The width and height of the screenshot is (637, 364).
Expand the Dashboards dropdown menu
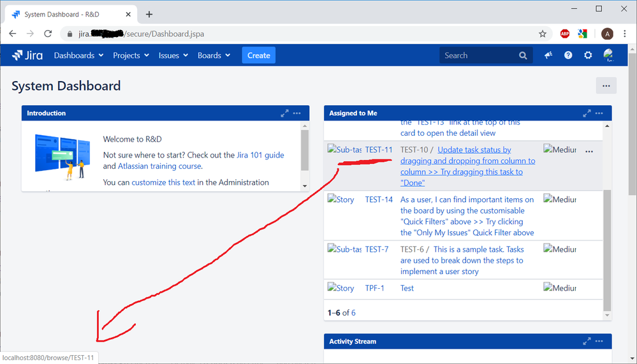[x=79, y=55]
